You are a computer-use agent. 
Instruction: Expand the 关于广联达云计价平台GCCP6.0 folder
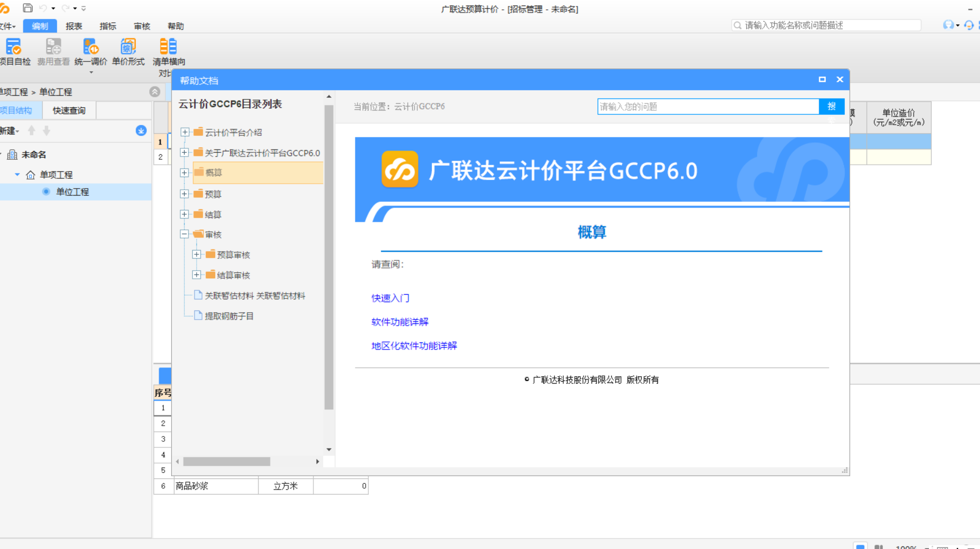pyautogui.click(x=185, y=153)
